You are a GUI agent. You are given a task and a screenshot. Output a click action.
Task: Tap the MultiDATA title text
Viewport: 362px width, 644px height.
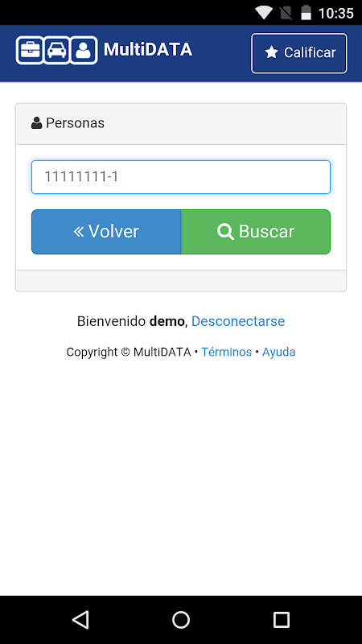point(148,50)
